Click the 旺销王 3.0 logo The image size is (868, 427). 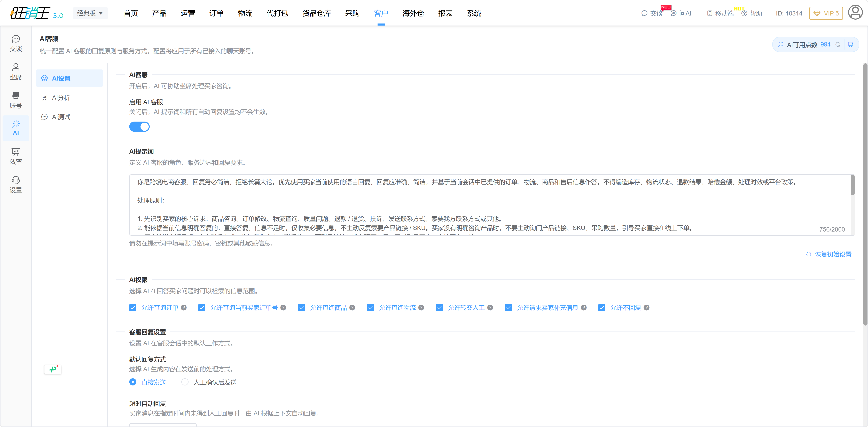click(x=36, y=13)
